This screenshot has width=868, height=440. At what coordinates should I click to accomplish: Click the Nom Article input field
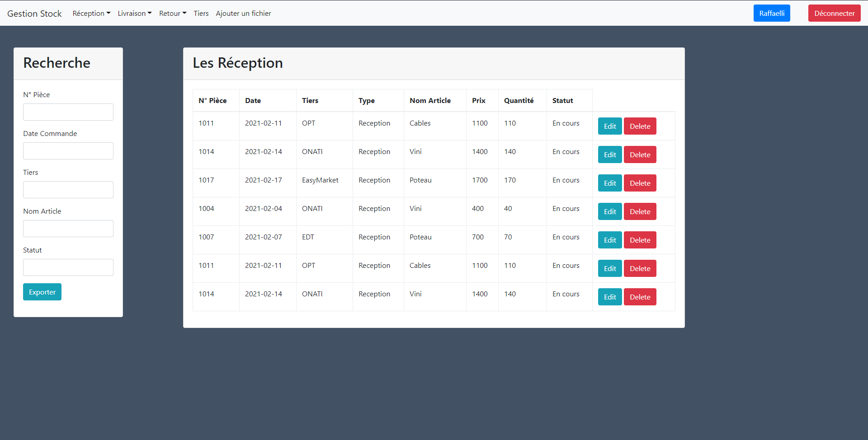(x=68, y=229)
